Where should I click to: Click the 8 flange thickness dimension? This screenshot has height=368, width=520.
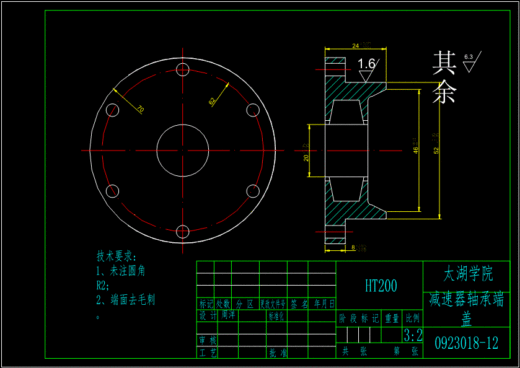[353, 247]
